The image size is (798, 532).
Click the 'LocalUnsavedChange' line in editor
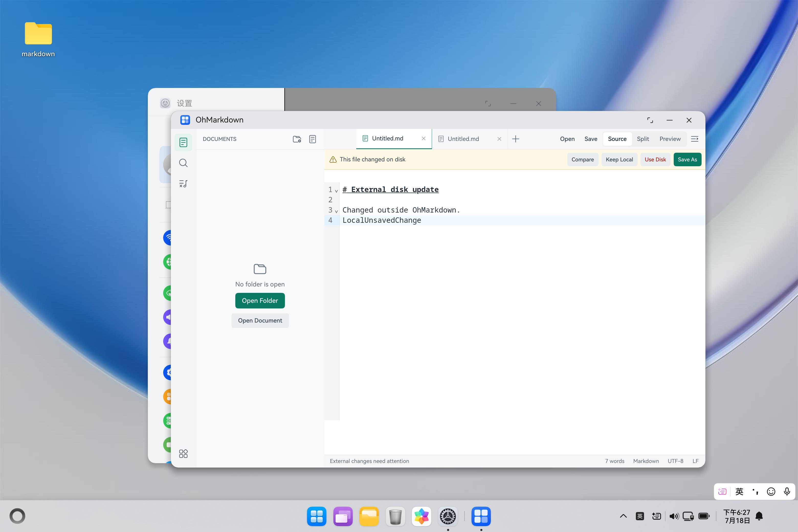pyautogui.click(x=382, y=220)
